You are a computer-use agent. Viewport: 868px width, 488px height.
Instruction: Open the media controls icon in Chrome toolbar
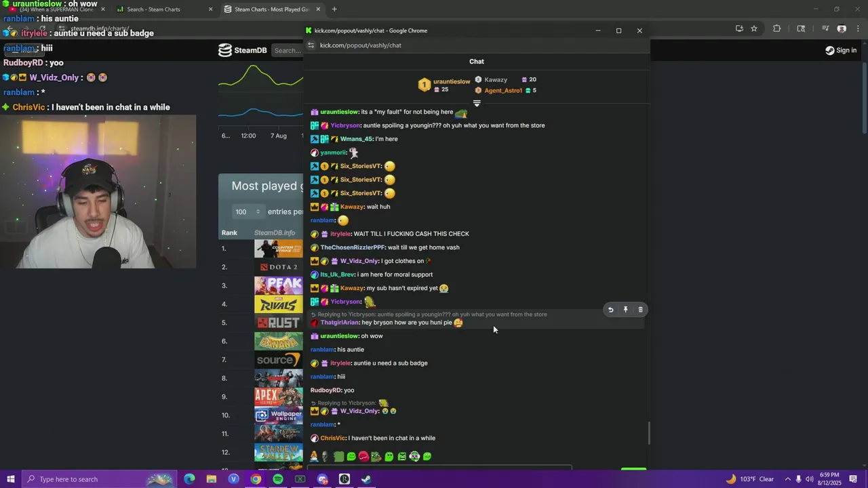click(825, 28)
